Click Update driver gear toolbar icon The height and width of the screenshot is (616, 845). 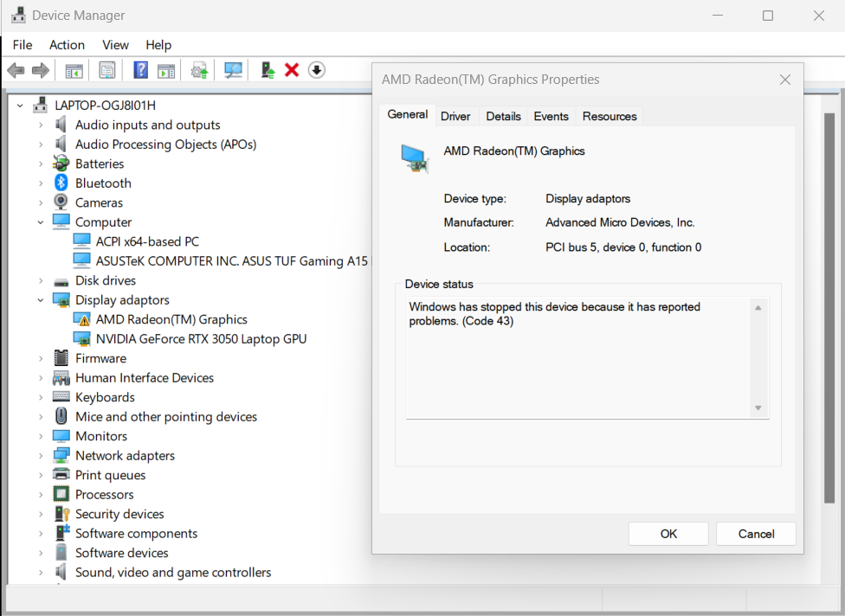coord(199,71)
